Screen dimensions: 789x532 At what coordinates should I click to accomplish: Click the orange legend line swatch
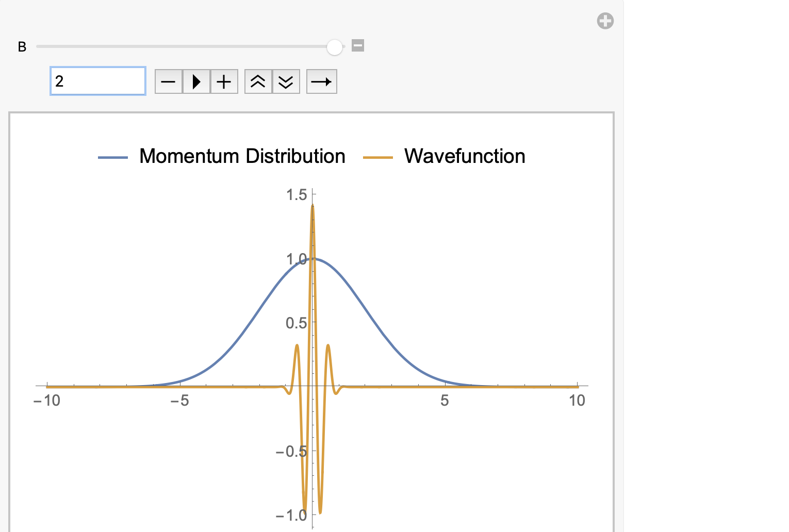[377, 157]
